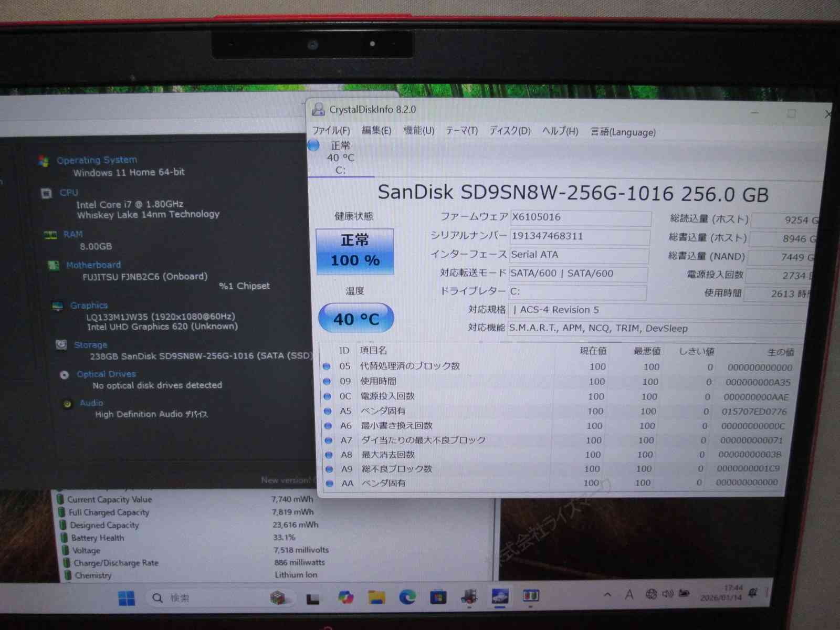Click the 正常 100 % health status button
Screen dimensions: 840x630
point(355,251)
